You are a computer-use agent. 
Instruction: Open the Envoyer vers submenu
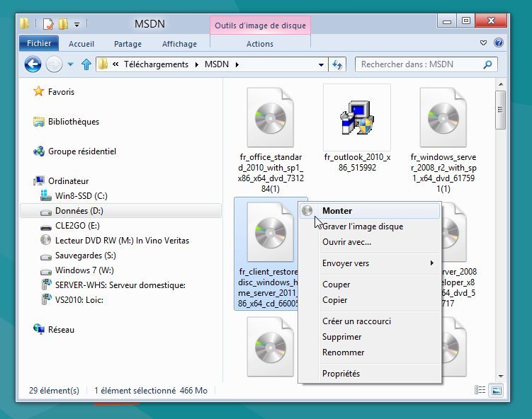tap(370, 263)
